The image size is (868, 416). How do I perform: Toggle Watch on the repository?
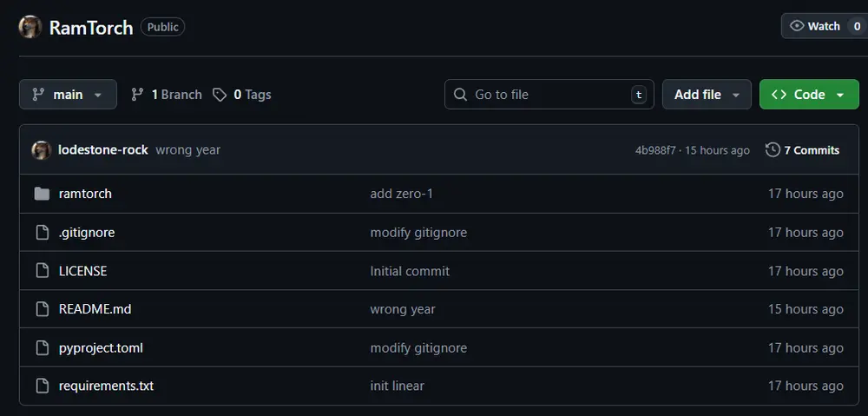click(x=814, y=26)
